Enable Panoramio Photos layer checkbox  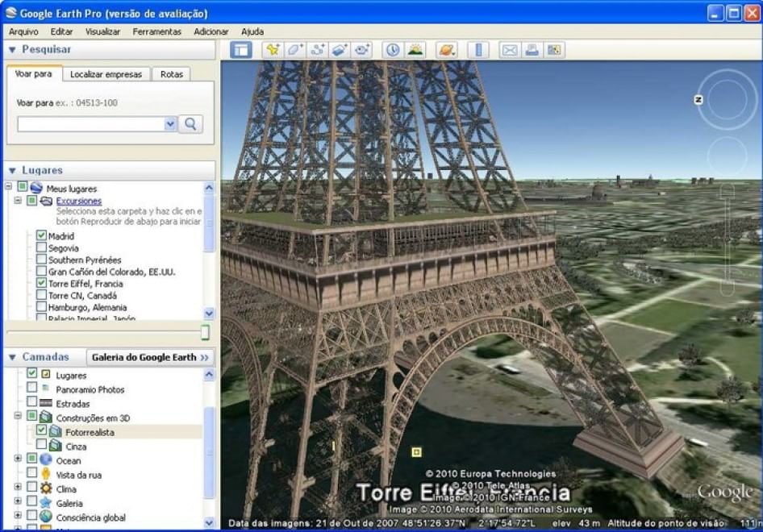click(x=32, y=388)
